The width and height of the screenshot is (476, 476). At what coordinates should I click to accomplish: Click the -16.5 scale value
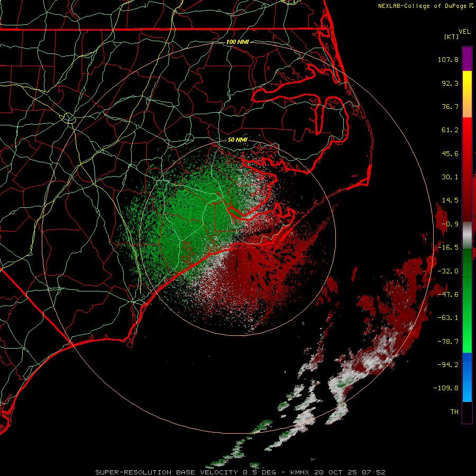tap(448, 248)
